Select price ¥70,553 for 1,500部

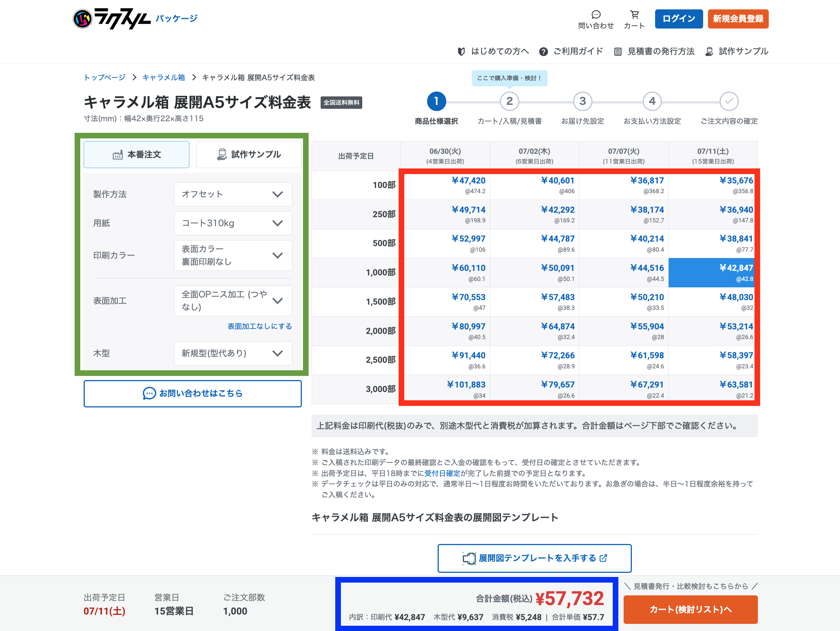tap(445, 302)
